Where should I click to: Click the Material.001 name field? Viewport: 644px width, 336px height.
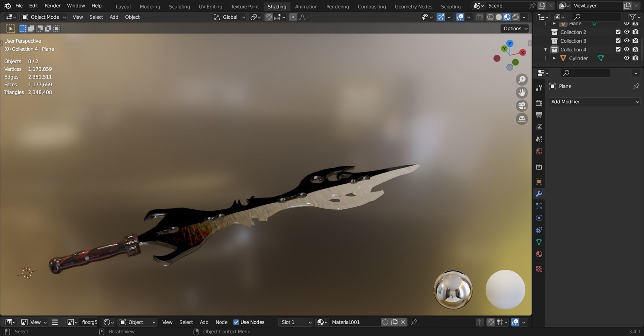[355, 322]
